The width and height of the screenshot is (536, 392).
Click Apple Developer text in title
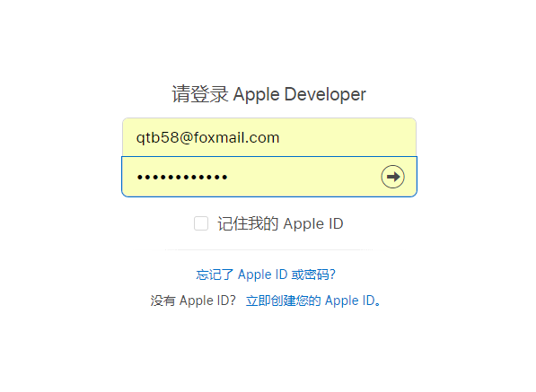point(300,94)
